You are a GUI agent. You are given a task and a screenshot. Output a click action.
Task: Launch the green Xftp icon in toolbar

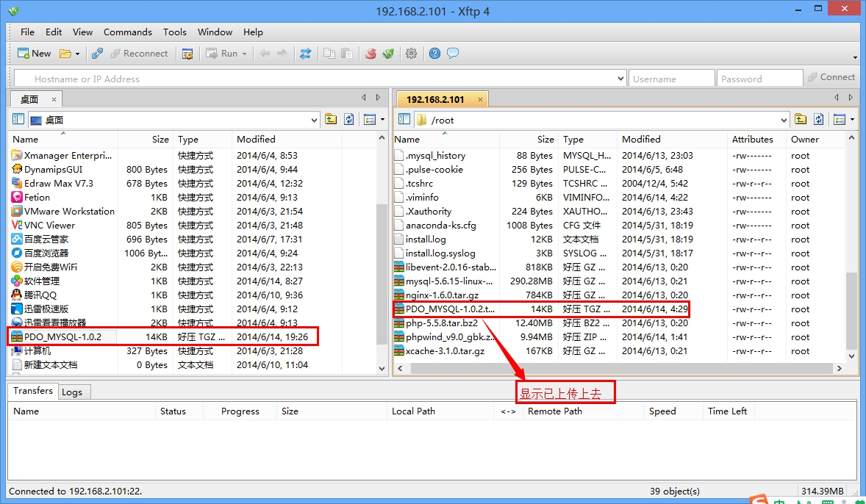(x=388, y=54)
